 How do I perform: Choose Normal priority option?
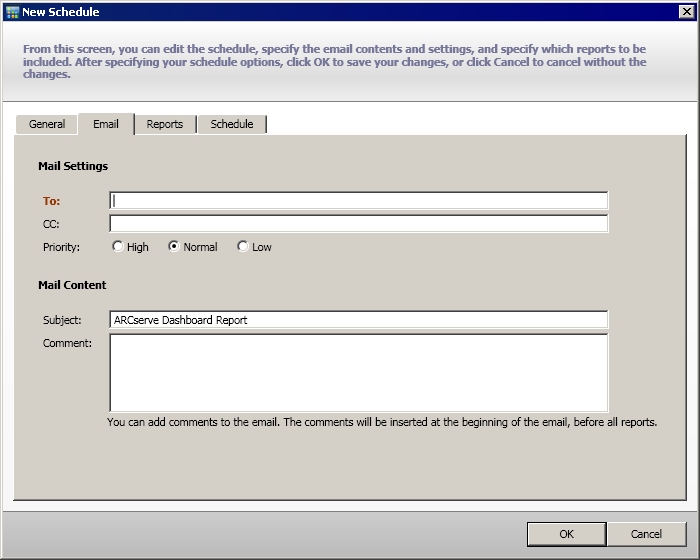point(174,247)
